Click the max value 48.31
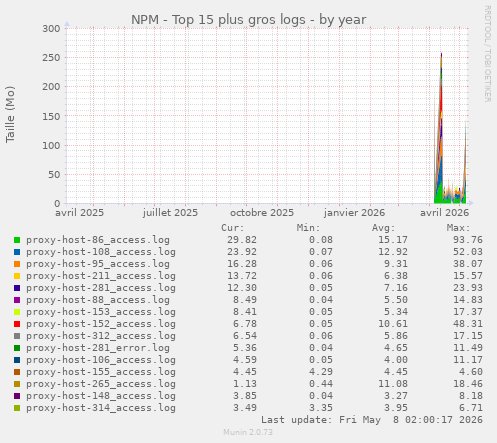This screenshot has width=497, height=443. [468, 324]
